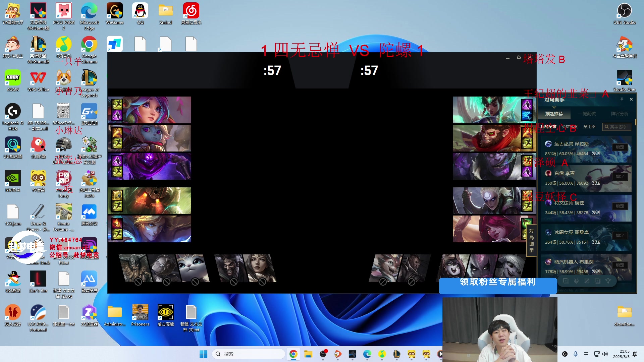The width and height of the screenshot is (644, 362).
Task: Open clock showing 21:05 in taskbar
Action: click(621, 354)
